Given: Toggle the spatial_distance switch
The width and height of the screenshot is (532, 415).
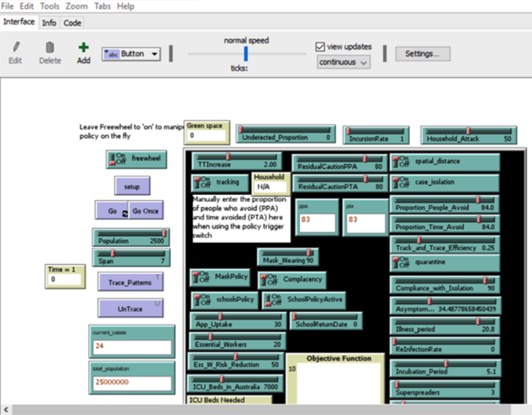Looking at the screenshot, I should pos(403,162).
